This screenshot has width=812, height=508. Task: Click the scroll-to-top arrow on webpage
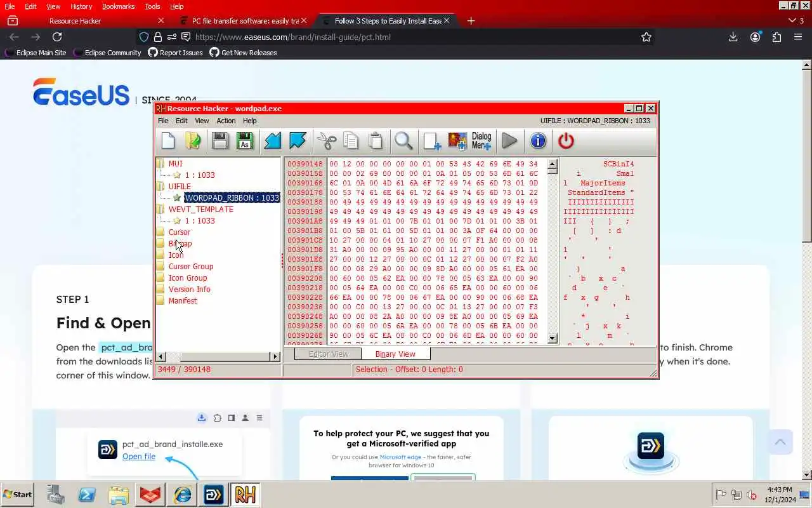point(780,441)
